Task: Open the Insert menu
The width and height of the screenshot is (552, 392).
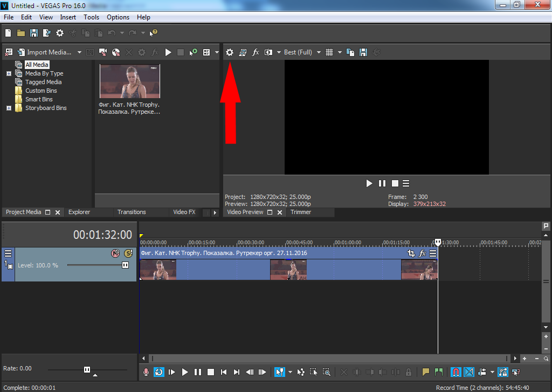Action: [68, 17]
